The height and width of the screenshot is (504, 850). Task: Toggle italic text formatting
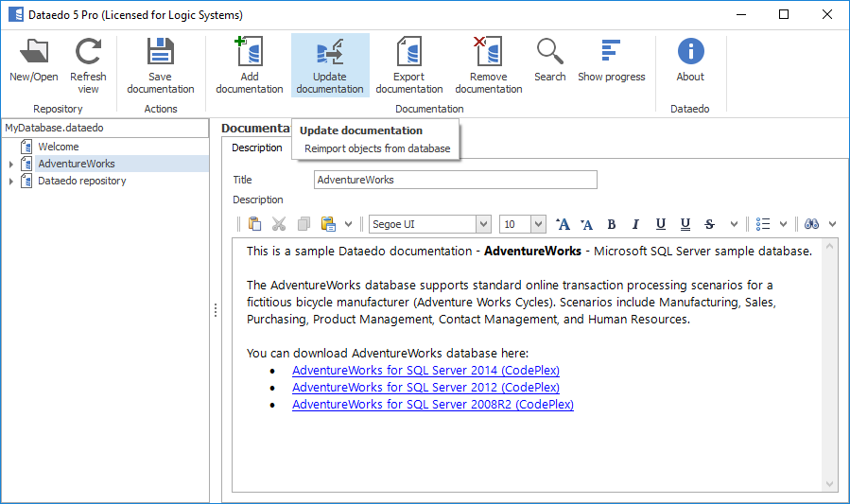635,224
